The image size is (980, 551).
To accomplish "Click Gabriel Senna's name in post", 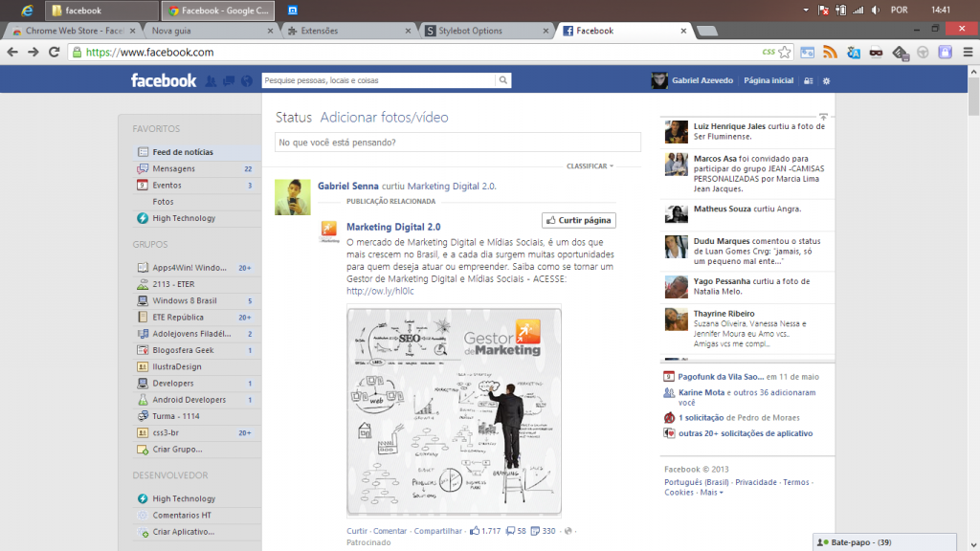I will 348,187.
